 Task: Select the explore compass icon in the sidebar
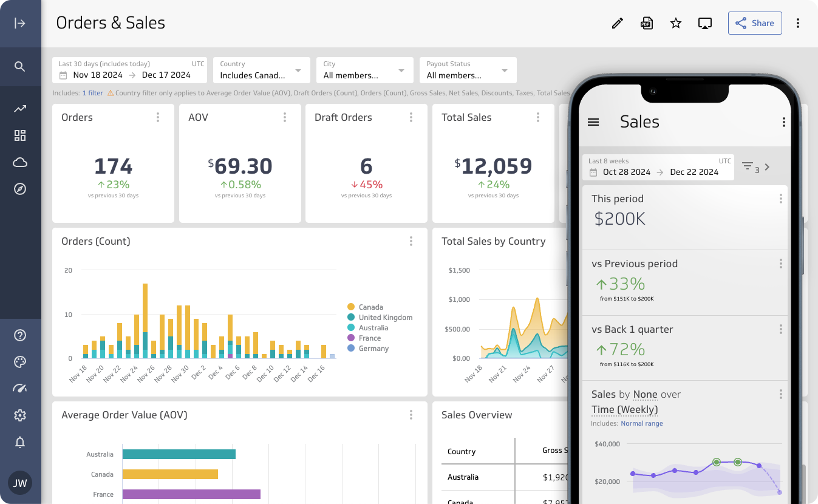pos(20,189)
